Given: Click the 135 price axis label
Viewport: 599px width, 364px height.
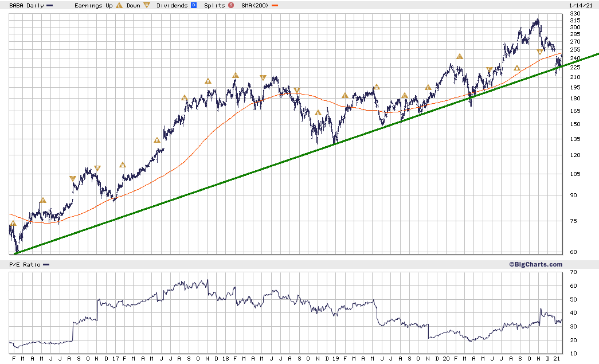Looking at the screenshot, I should (x=575, y=139).
